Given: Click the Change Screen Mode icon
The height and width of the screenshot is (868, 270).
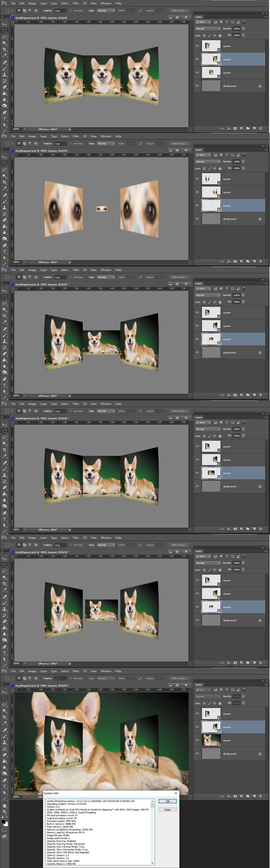Looking at the screenshot, I should (x=4, y=836).
